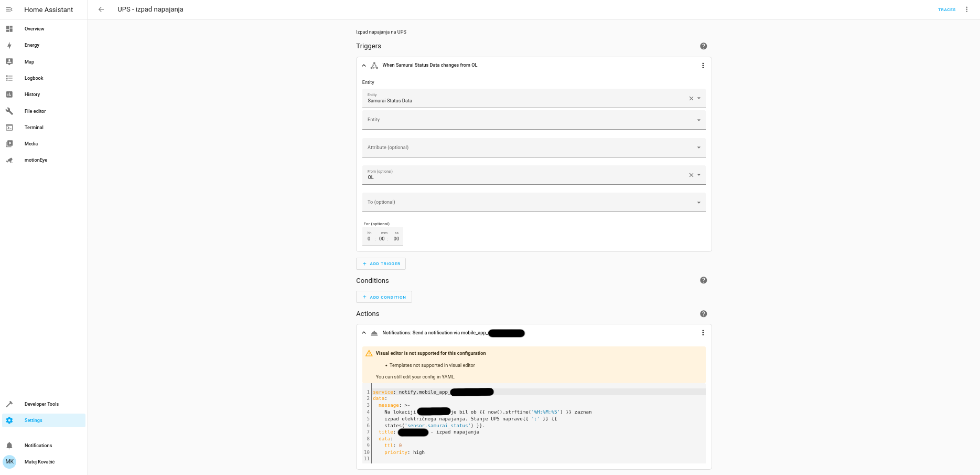Add a new condition
980x475 pixels.
(x=384, y=297)
